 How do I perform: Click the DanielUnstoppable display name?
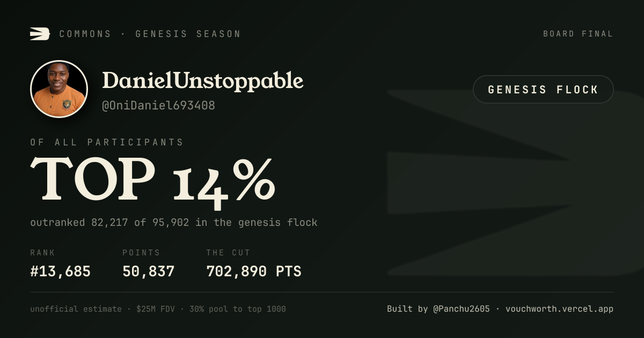[x=203, y=81]
